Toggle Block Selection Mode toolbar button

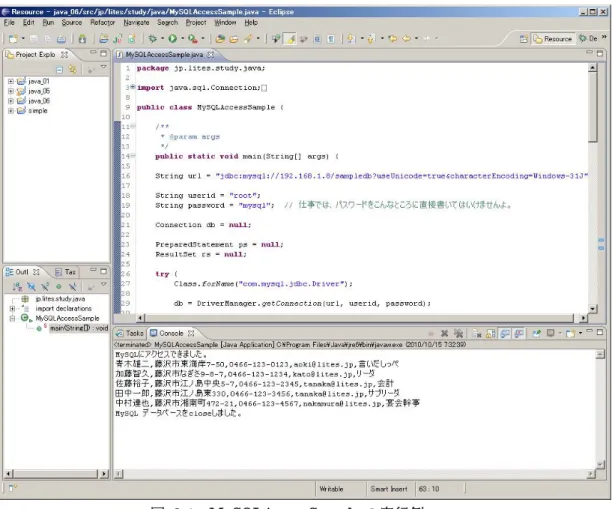317,39
